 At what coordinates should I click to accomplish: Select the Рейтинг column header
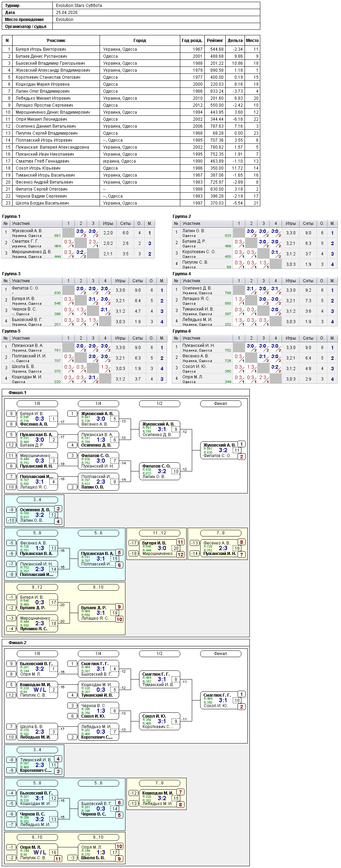215,41
